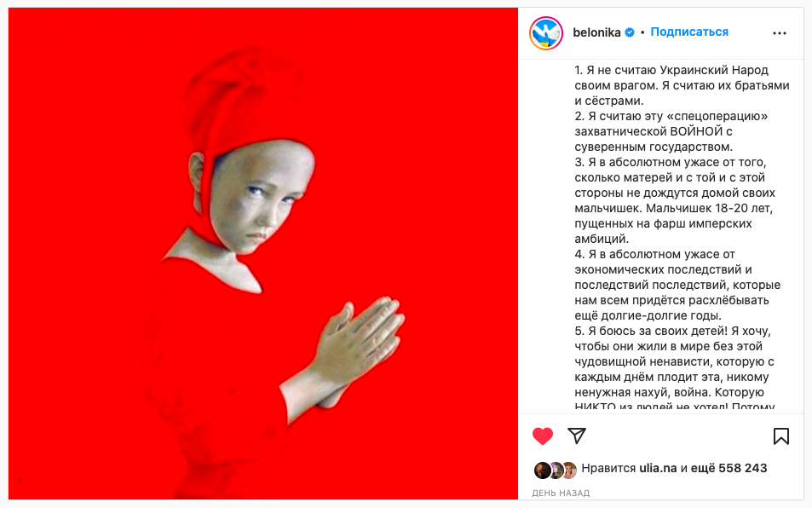Viewport: 812px width, 508px height.
Task: Click the third liker avatar thumbnail
Action: [570, 470]
